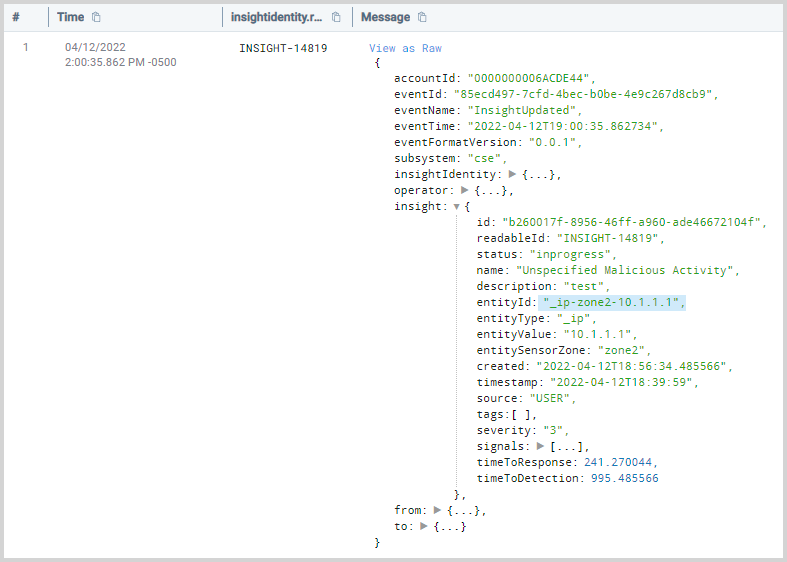Screen dimensions: 787x562
Task: Select the insightidentity column header
Action: point(278,18)
